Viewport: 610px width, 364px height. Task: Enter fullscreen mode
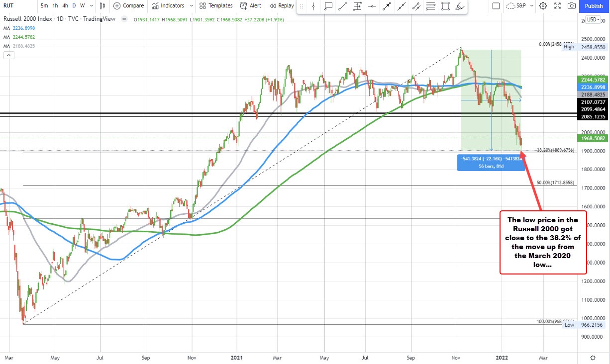point(558,6)
